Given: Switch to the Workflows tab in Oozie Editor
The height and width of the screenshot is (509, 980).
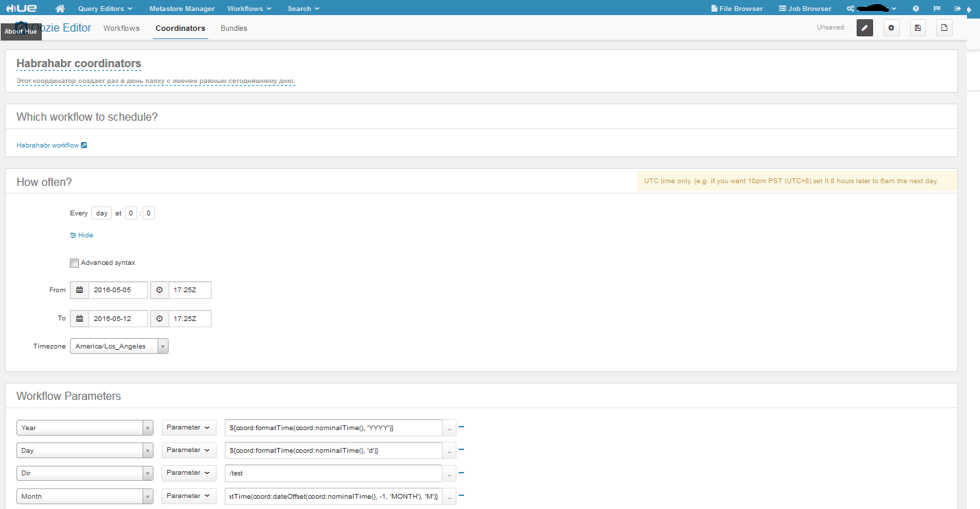Looking at the screenshot, I should point(121,28).
